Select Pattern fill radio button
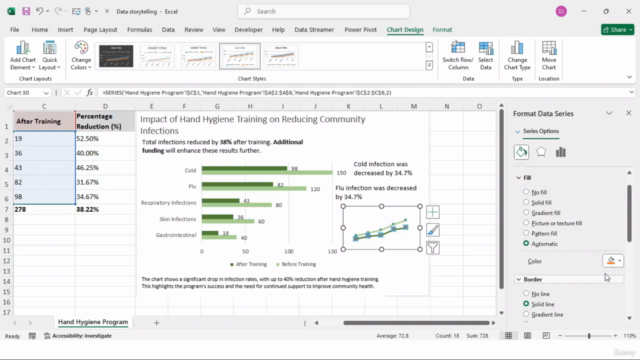The height and width of the screenshot is (360, 640). point(526,233)
